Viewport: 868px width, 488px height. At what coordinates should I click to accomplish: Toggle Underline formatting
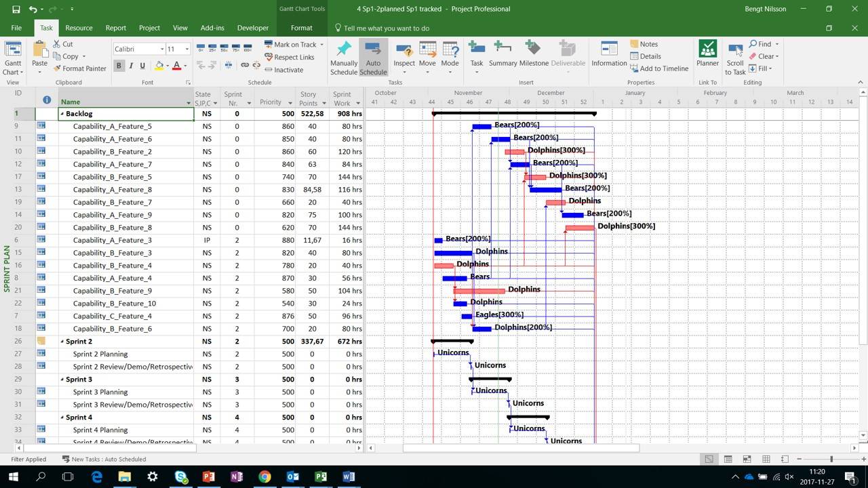coord(142,66)
